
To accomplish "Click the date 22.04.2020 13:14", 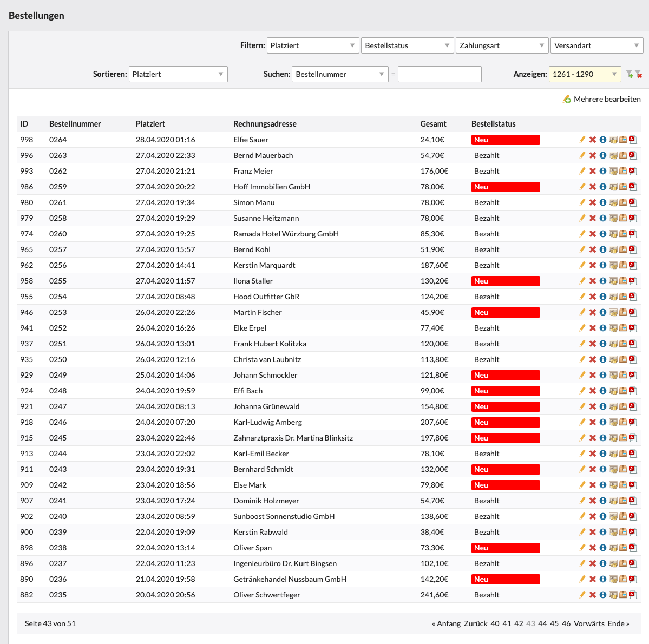I will 165,548.
